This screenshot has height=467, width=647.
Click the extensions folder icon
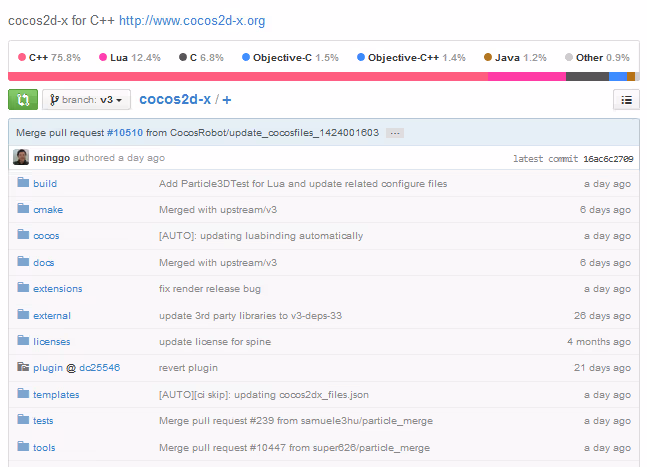tap(23, 287)
